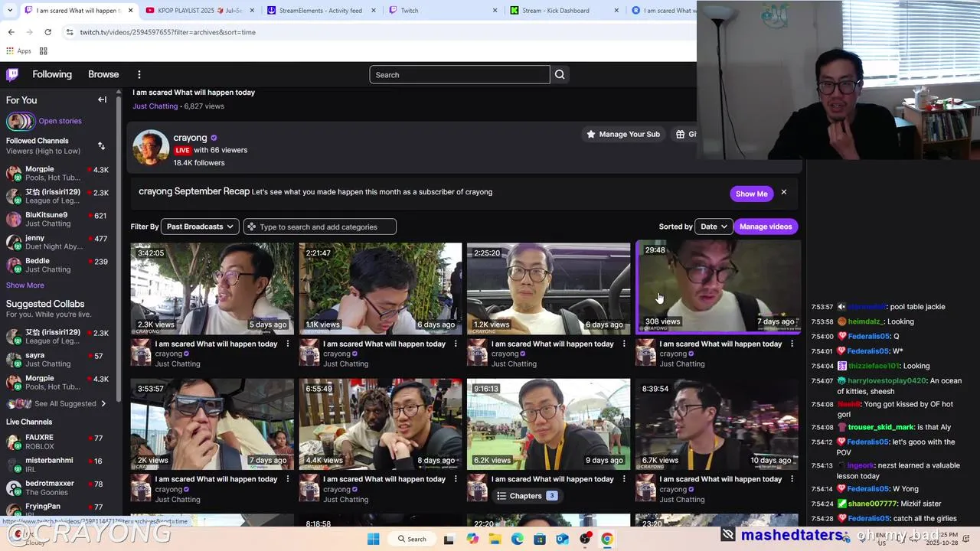Screen dimensions: 980x551
Task: Play the 8:39:54 video thumbnail
Action: (717, 424)
